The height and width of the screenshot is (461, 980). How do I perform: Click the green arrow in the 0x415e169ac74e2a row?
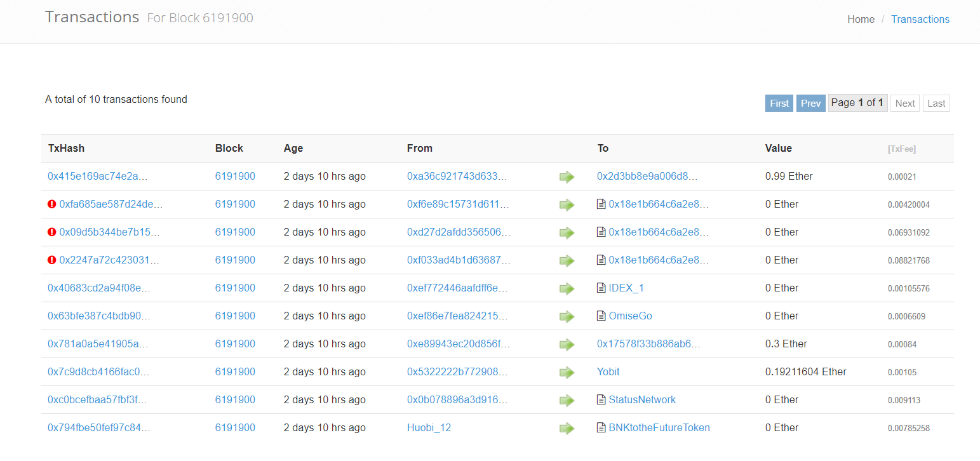point(567,177)
